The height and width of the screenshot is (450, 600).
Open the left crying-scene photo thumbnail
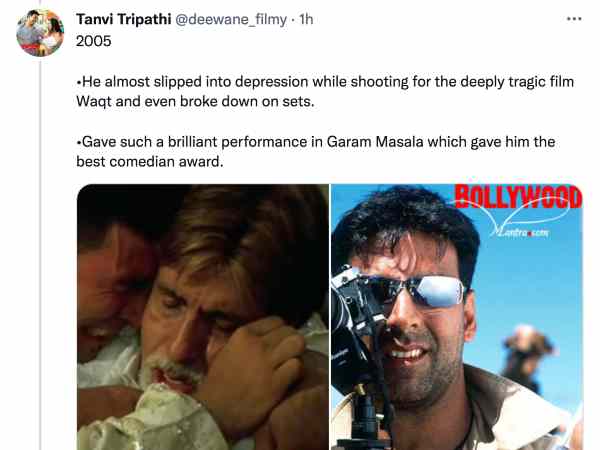pyautogui.click(x=203, y=317)
